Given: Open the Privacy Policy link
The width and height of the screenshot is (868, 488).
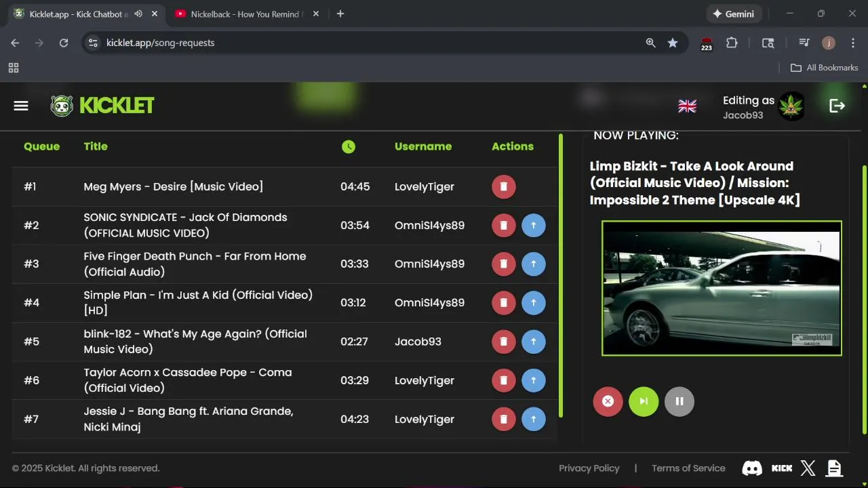Looking at the screenshot, I should [x=589, y=468].
